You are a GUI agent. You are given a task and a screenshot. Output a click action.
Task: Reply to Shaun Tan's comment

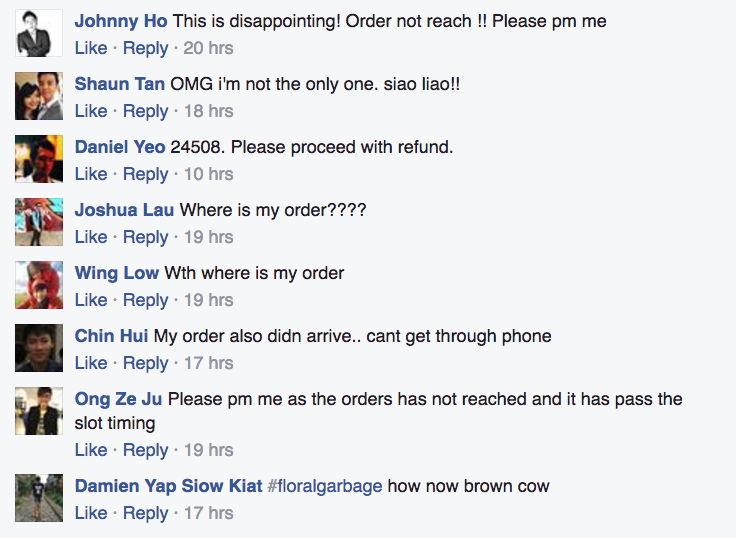click(146, 111)
